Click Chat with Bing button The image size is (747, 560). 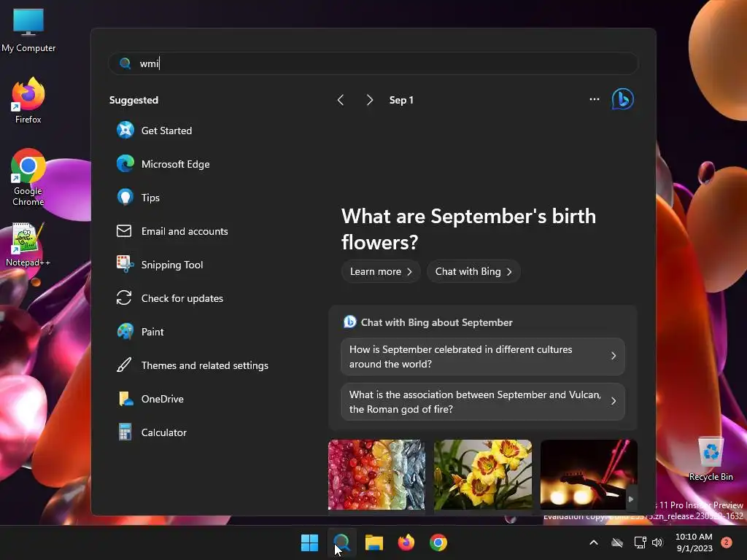[x=473, y=271]
